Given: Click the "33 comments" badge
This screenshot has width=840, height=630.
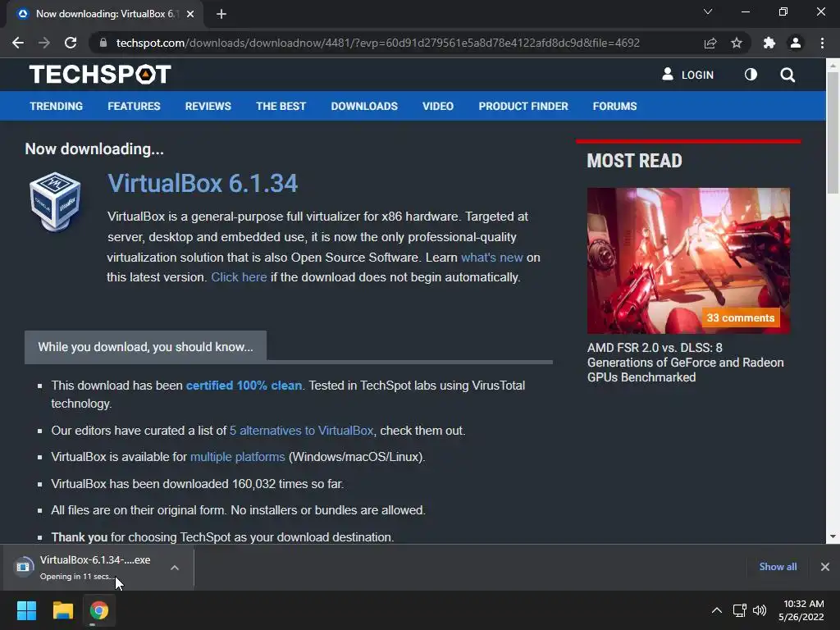Looking at the screenshot, I should click(x=741, y=317).
